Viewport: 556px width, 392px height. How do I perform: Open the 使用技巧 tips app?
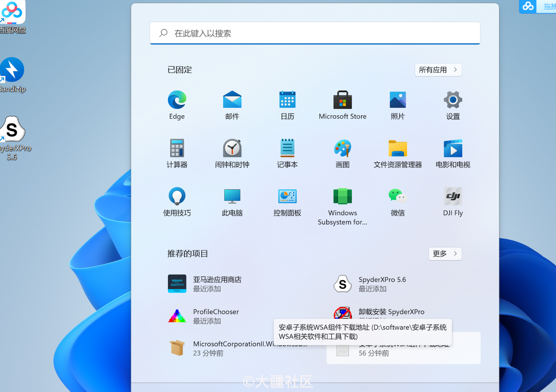(177, 202)
